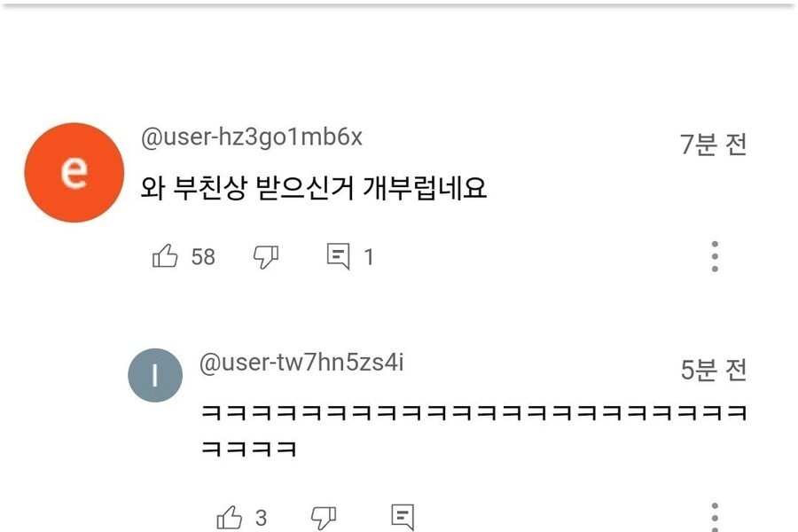Click the short second row of ㅋ characters
Image resolution: width=798 pixels, height=532 pixels.
(x=248, y=449)
